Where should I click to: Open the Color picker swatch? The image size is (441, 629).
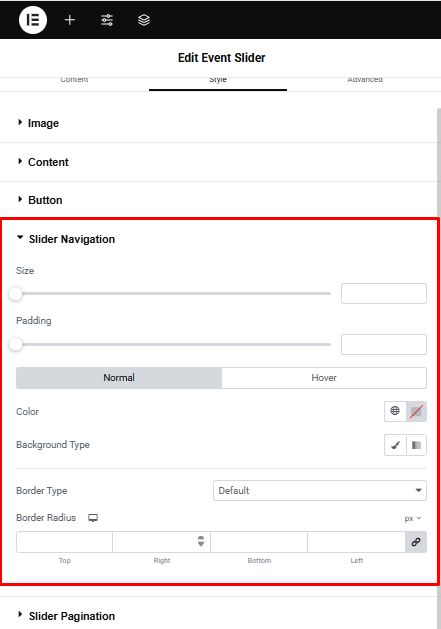[417, 411]
